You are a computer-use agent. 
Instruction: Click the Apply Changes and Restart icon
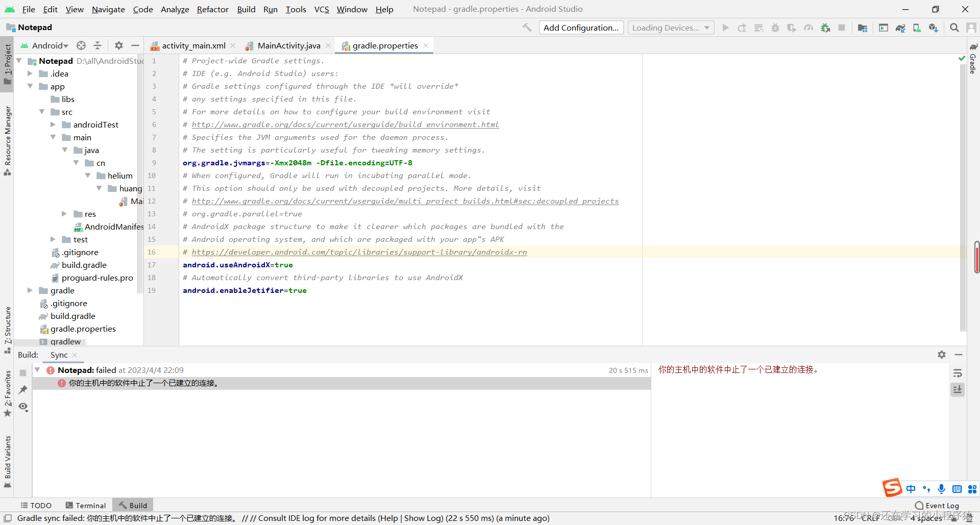click(x=742, y=28)
